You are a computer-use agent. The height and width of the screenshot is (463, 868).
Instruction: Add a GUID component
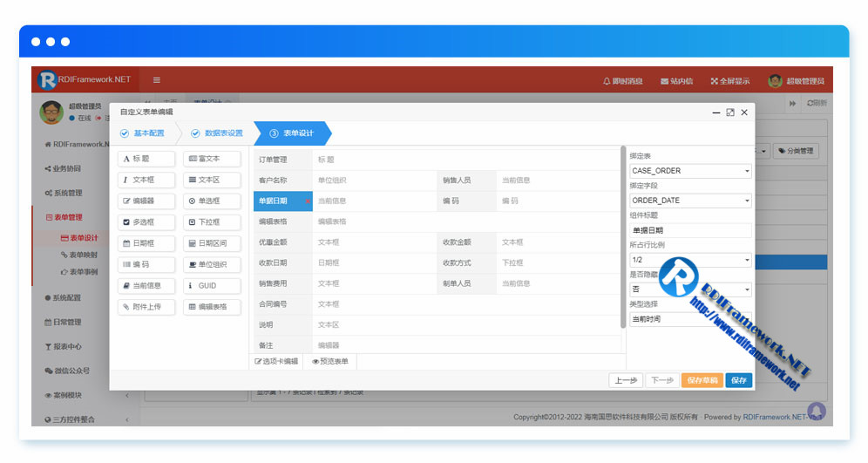click(212, 285)
